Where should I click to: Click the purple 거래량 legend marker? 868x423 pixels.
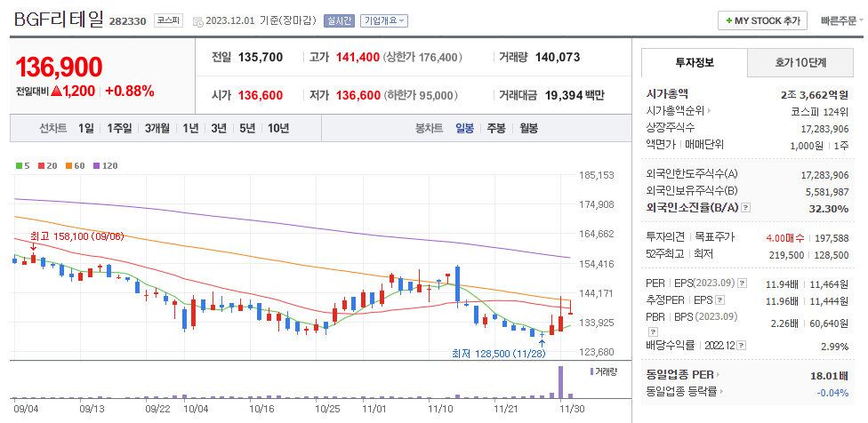pyautogui.click(x=591, y=371)
